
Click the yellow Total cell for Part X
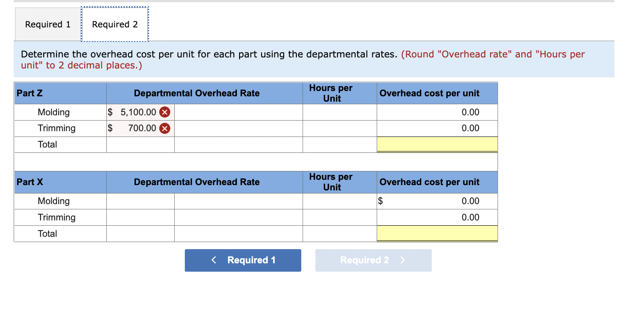[x=437, y=233]
